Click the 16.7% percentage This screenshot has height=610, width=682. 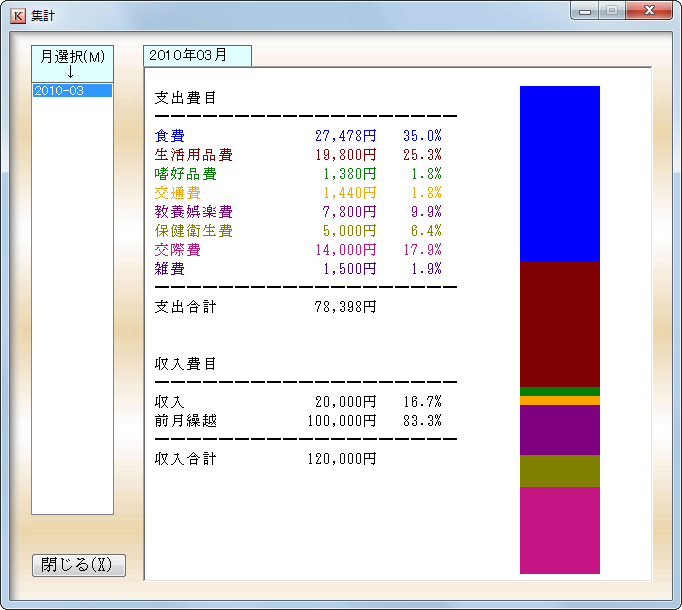(x=422, y=402)
